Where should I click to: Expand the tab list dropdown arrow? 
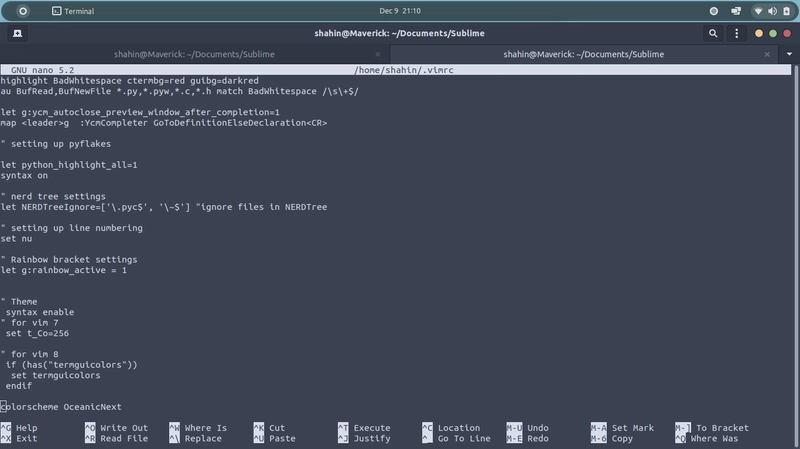click(790, 54)
